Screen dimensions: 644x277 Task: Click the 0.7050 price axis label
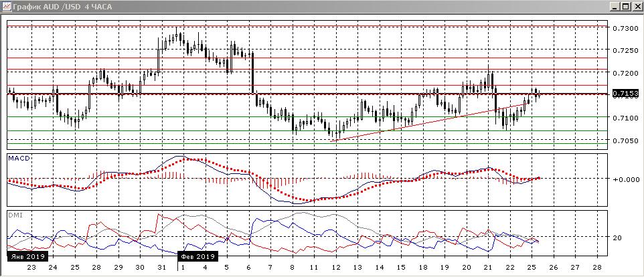click(624, 141)
